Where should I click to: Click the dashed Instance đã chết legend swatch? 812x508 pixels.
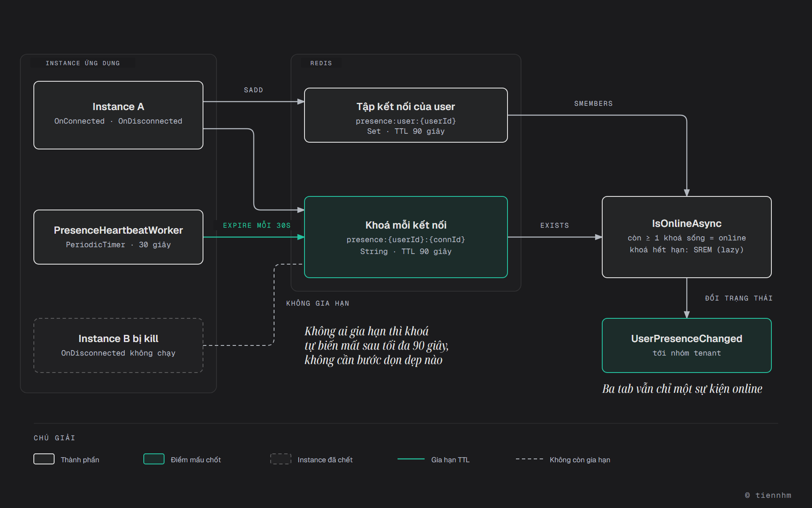coord(281,459)
